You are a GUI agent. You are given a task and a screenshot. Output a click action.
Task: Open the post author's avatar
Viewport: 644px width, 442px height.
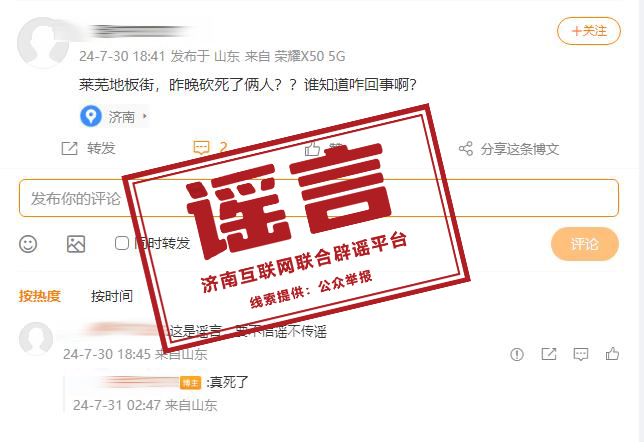click(x=43, y=43)
